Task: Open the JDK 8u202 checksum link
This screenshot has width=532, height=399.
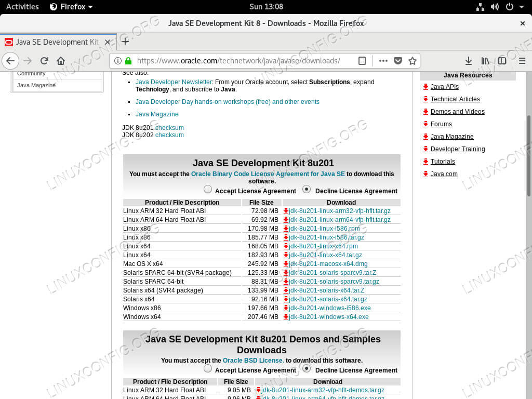Action: coord(169,135)
